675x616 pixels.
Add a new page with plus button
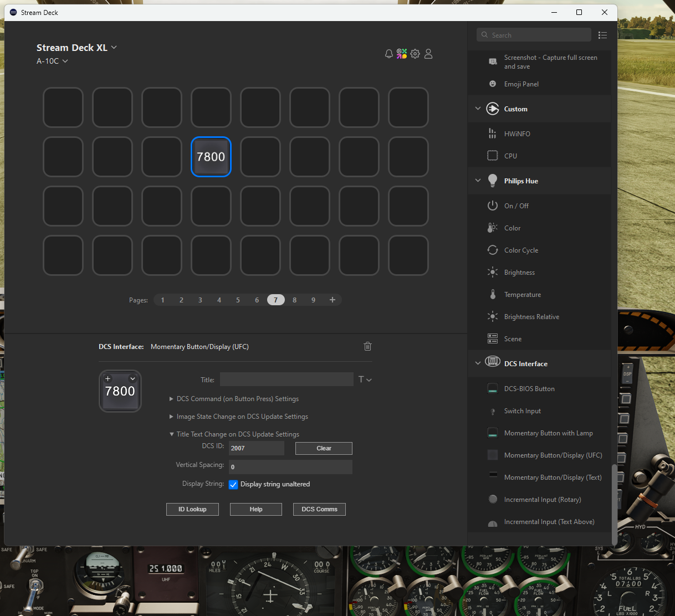(333, 300)
